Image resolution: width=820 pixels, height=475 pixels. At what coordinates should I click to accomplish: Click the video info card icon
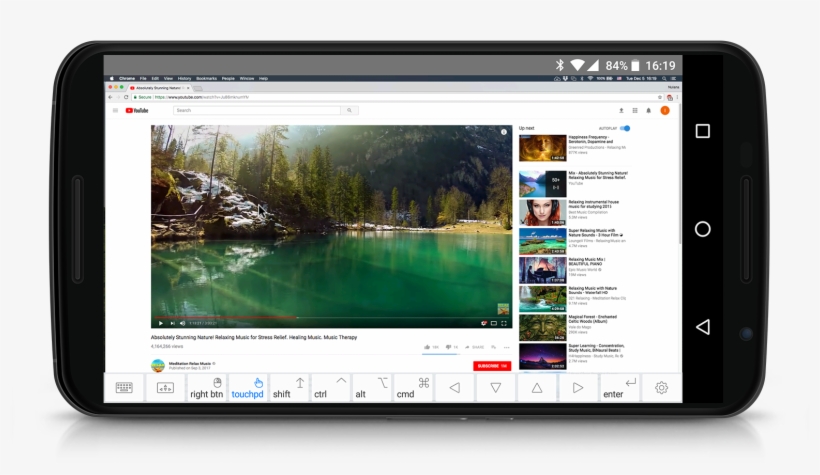coord(504,132)
